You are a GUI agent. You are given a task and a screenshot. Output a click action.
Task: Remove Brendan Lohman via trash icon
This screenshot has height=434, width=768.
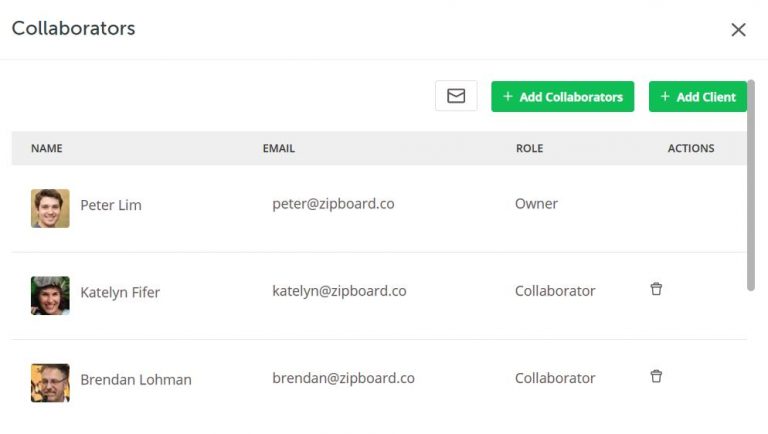656,376
